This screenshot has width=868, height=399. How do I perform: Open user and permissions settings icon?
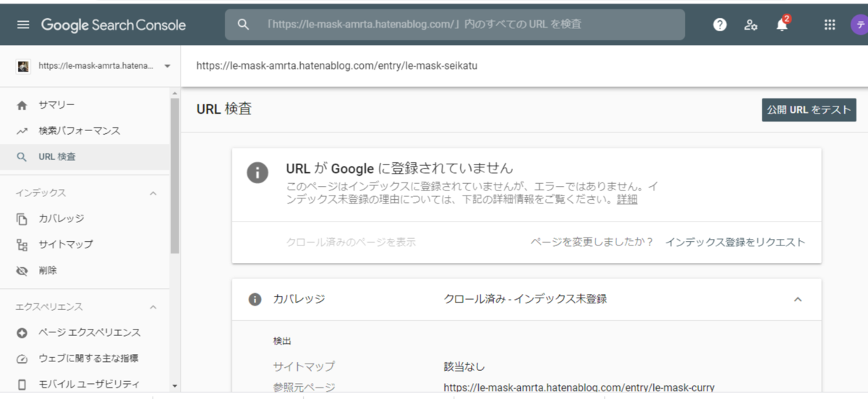751,25
